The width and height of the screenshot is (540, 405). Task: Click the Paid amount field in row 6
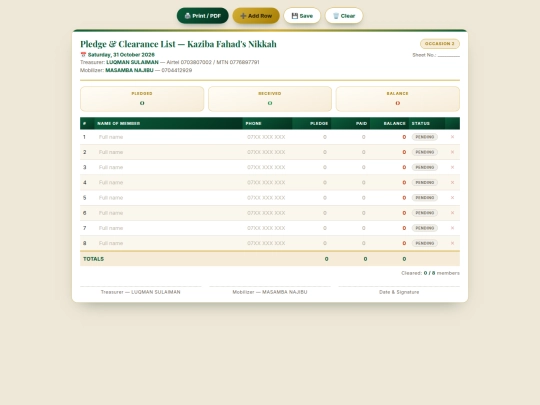351,213
